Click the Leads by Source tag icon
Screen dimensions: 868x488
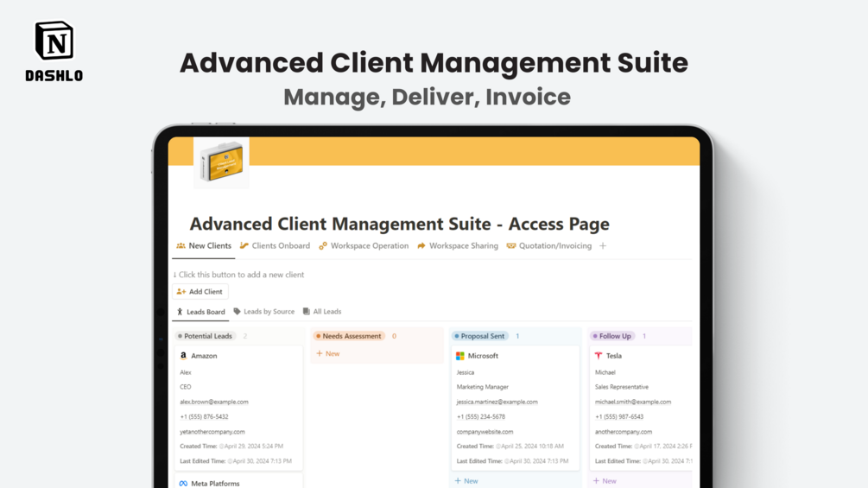click(237, 312)
